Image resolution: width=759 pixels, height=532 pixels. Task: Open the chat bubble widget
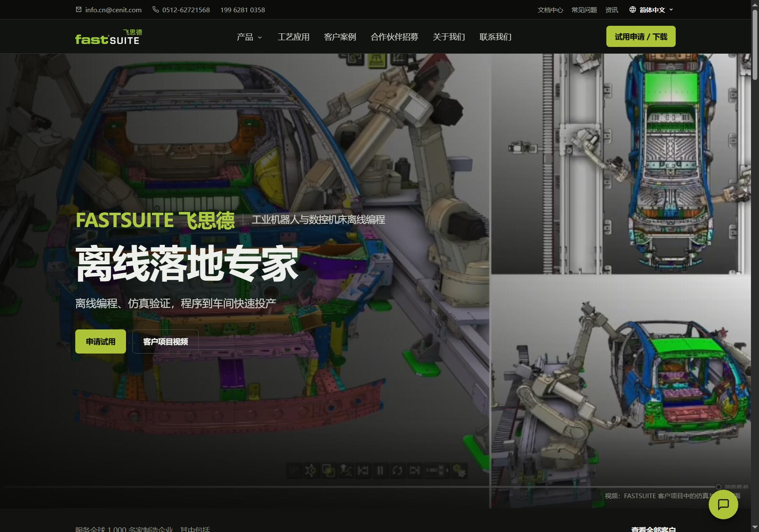point(723,504)
